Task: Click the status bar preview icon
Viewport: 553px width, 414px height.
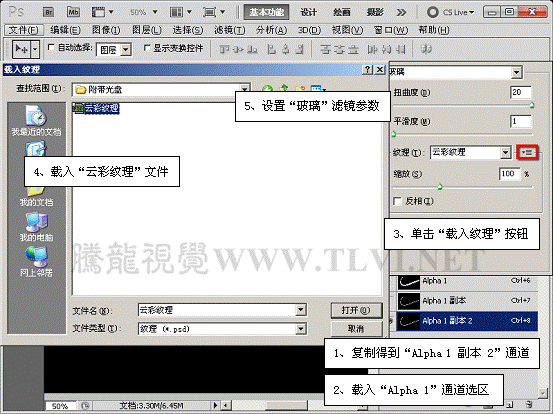Action: click(x=85, y=406)
